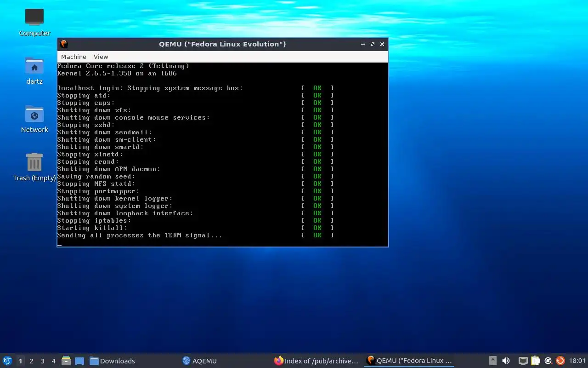Open the clipboard manager tray icon
The width and height of the screenshot is (588, 368).
(x=535, y=361)
